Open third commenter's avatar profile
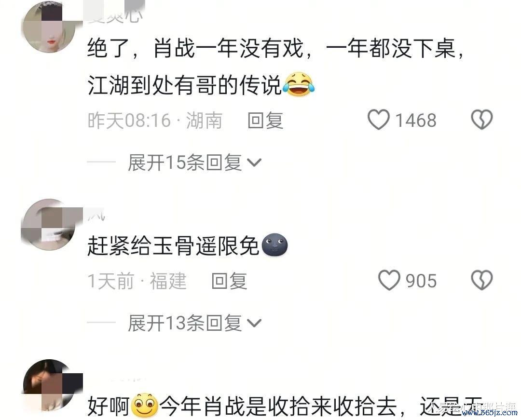The height and width of the screenshot is (420, 521). click(49, 385)
